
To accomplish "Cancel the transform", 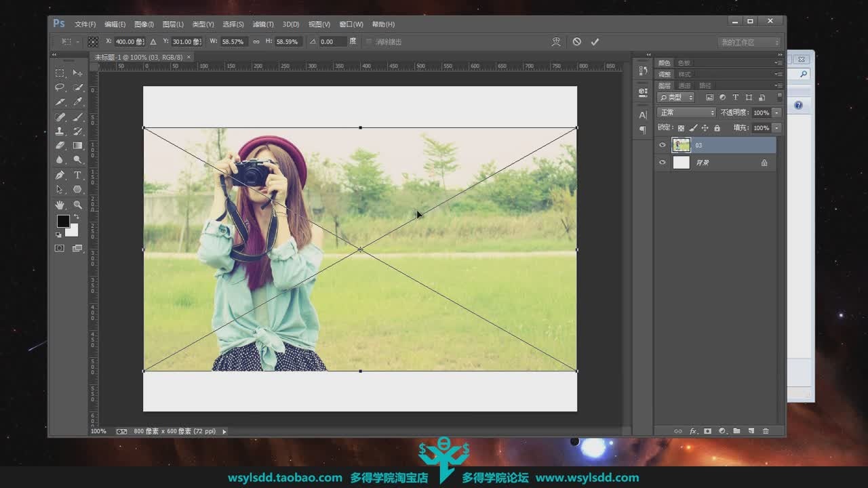I will (576, 42).
